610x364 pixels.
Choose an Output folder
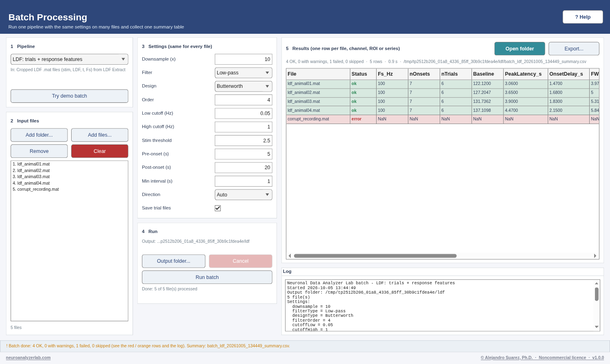tap(174, 261)
